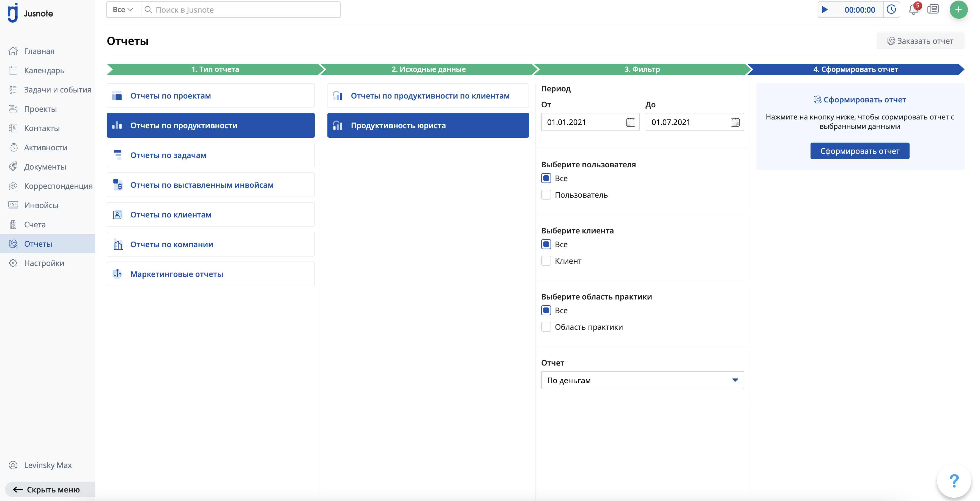Screen dimensions: 980x501
Task: Click the 'Заказать отчет' button
Action: point(920,41)
